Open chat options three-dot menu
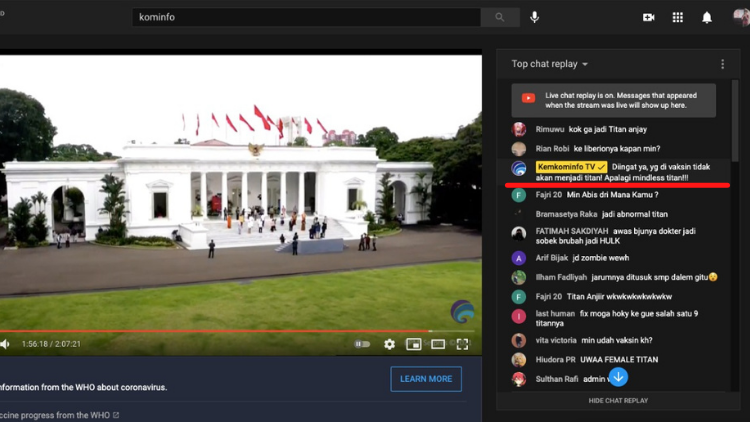The height and width of the screenshot is (422, 750). 723,64
